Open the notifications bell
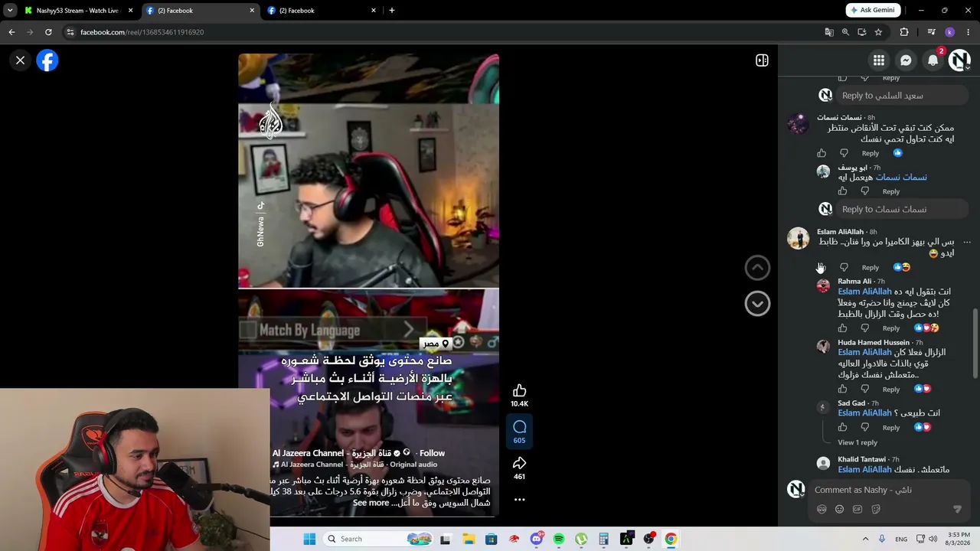This screenshot has height=551, width=980. (933, 60)
